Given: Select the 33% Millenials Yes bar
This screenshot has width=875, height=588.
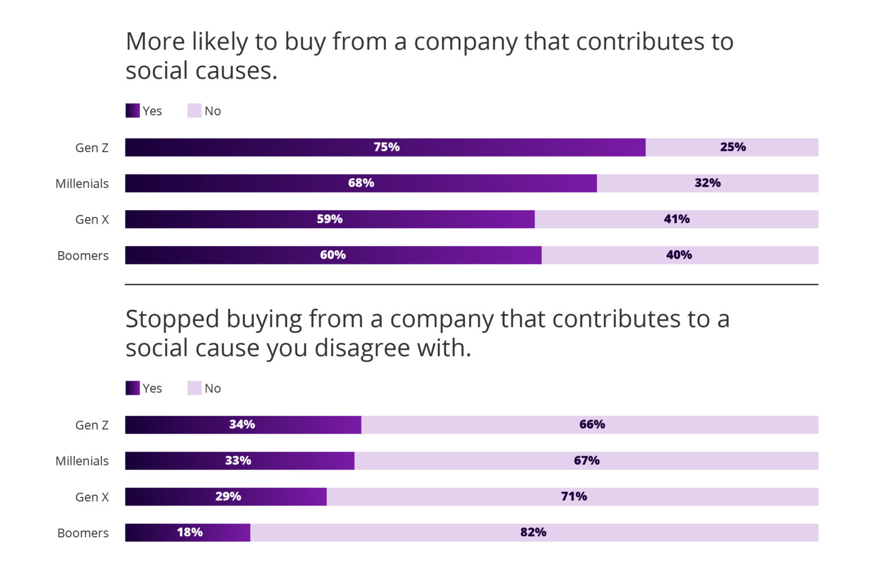Looking at the screenshot, I should coord(239,460).
